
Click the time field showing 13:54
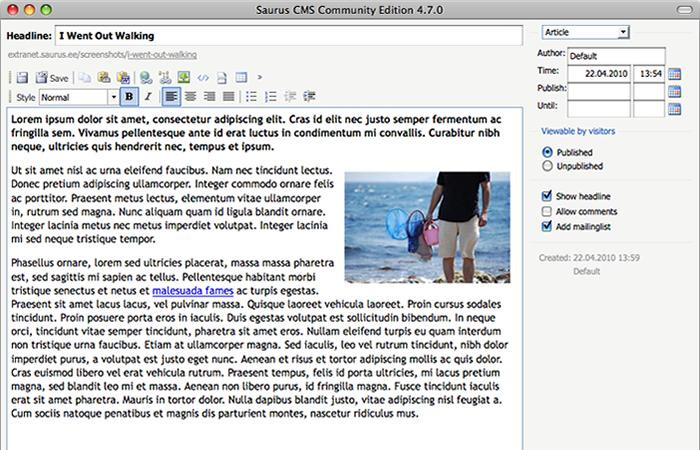[x=649, y=74]
